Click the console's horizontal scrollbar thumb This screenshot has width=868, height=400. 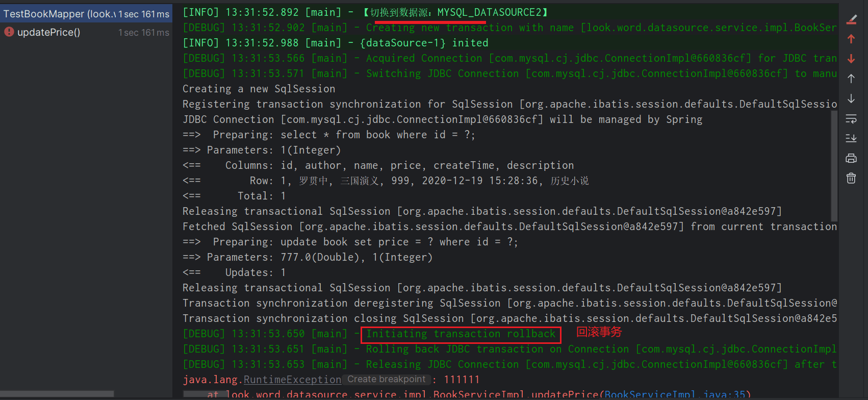[204, 394]
